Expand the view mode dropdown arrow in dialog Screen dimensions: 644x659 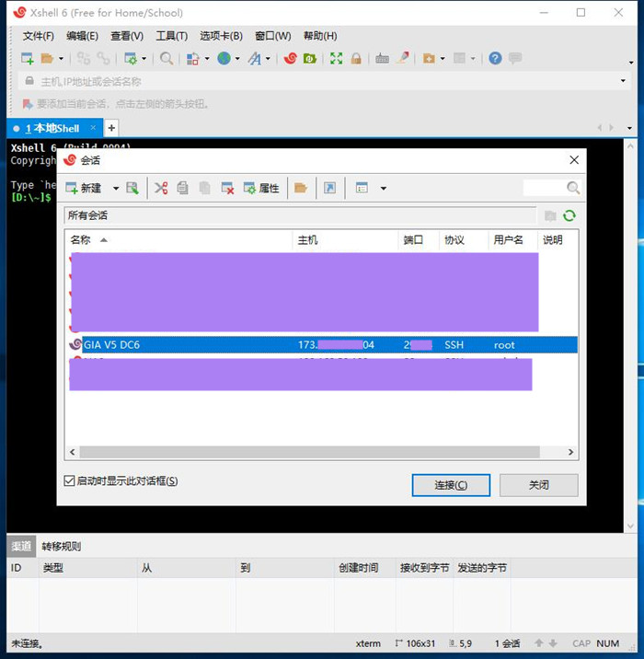click(x=383, y=189)
